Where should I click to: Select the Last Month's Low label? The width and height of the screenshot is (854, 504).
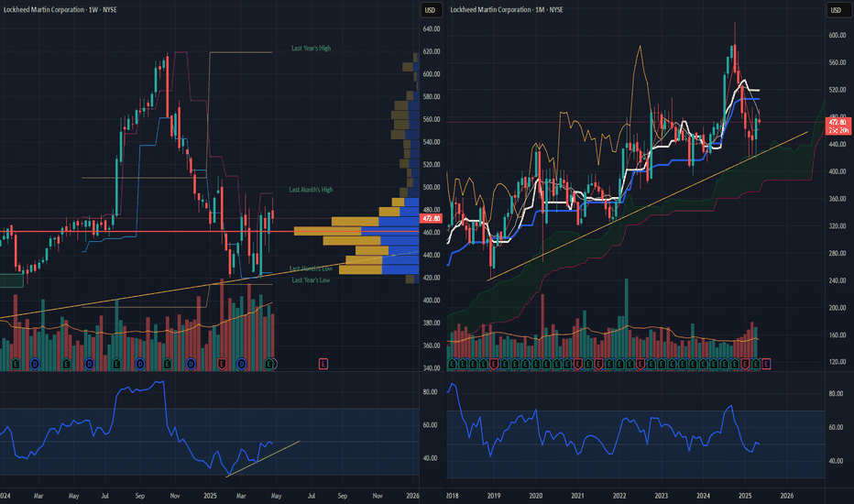tap(311, 268)
